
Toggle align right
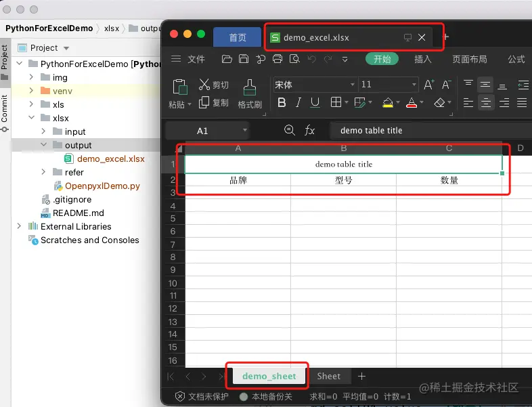click(x=504, y=102)
